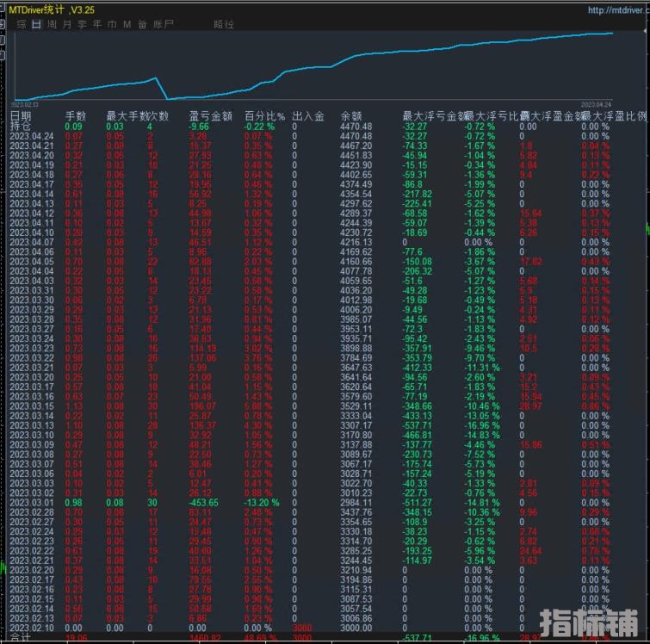Click the 百分比% column header

click(264, 116)
